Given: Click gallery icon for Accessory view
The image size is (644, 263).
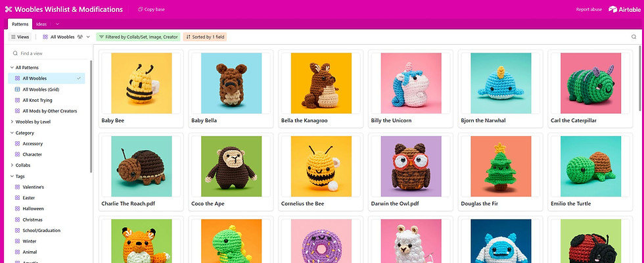Looking at the screenshot, I should coord(17,144).
